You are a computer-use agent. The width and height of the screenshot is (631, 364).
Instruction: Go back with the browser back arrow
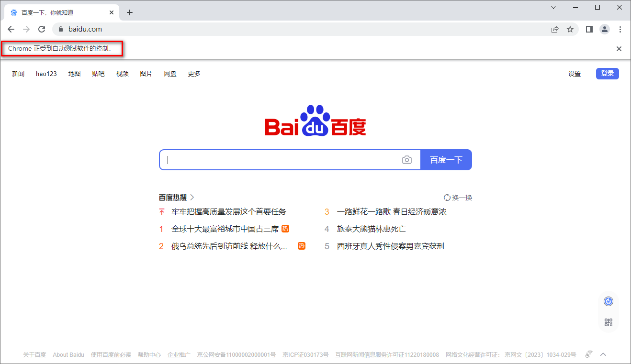click(11, 29)
